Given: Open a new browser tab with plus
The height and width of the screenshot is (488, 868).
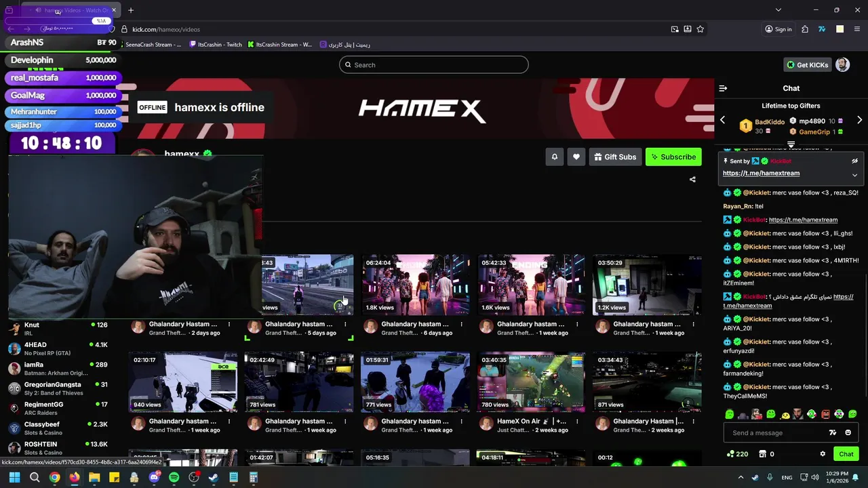Looking at the screenshot, I should coord(131,10).
